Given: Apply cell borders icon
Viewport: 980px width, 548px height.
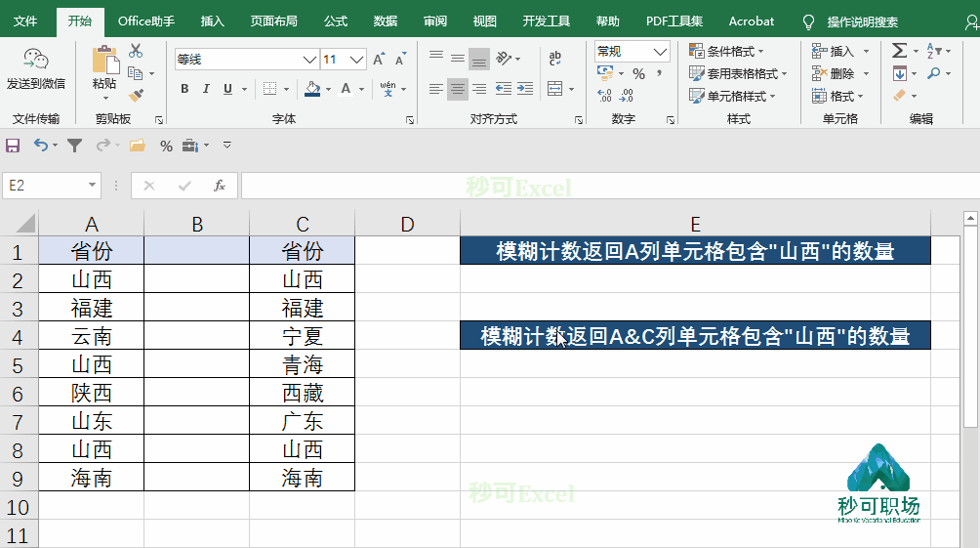Looking at the screenshot, I should point(270,89).
